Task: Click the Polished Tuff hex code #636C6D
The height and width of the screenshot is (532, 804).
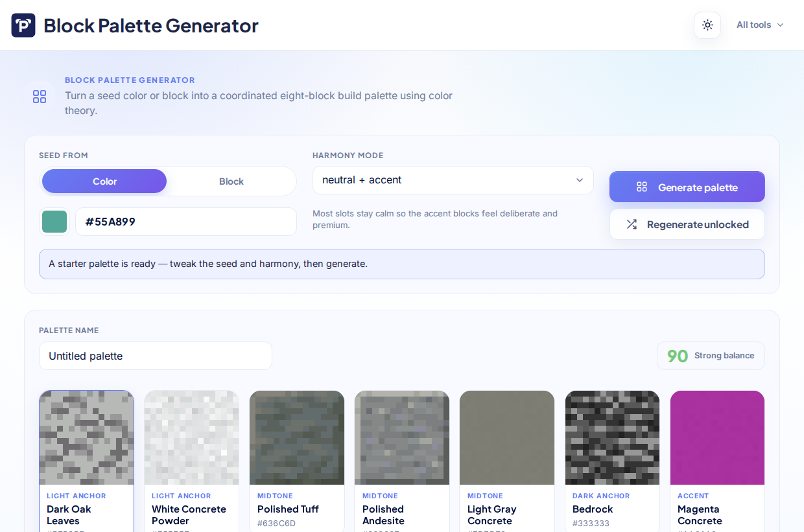Action: 276,524
